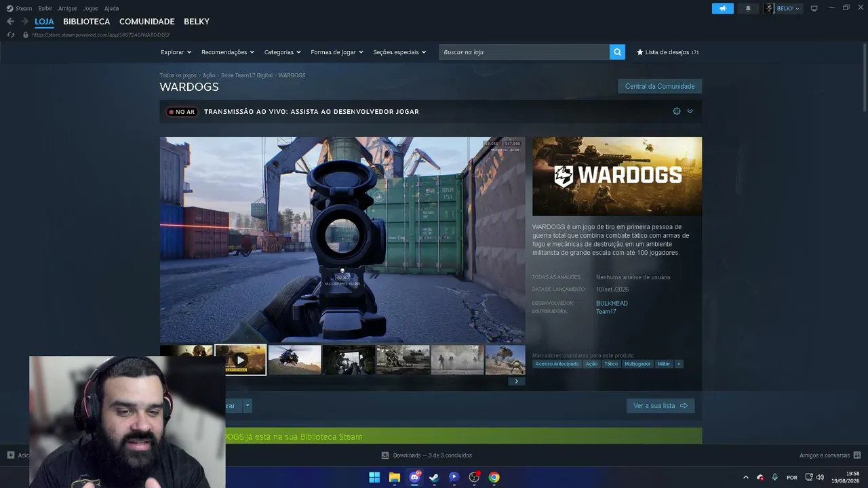Open Big Picture mode monitor icon

tap(814, 8)
